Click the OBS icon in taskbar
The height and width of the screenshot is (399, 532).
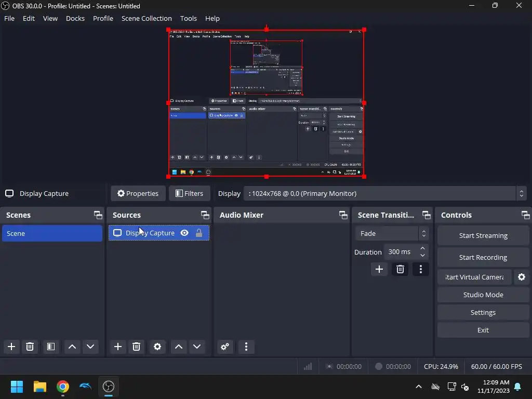(109, 387)
